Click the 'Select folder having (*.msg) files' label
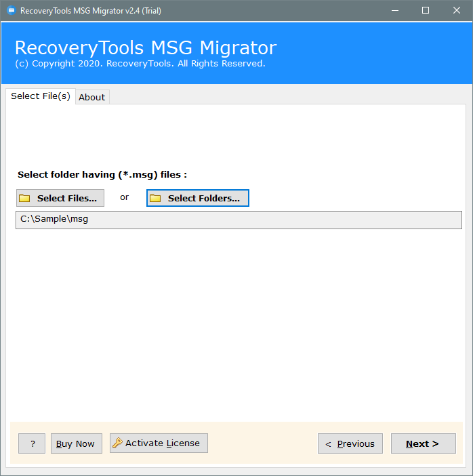This screenshot has width=473, height=476. 102,174
